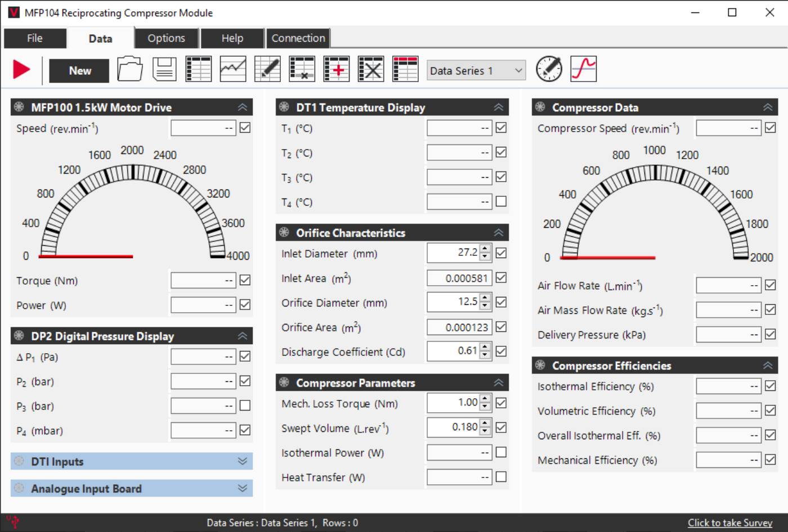Collapse the Orifice Characteristics panel

(x=498, y=232)
